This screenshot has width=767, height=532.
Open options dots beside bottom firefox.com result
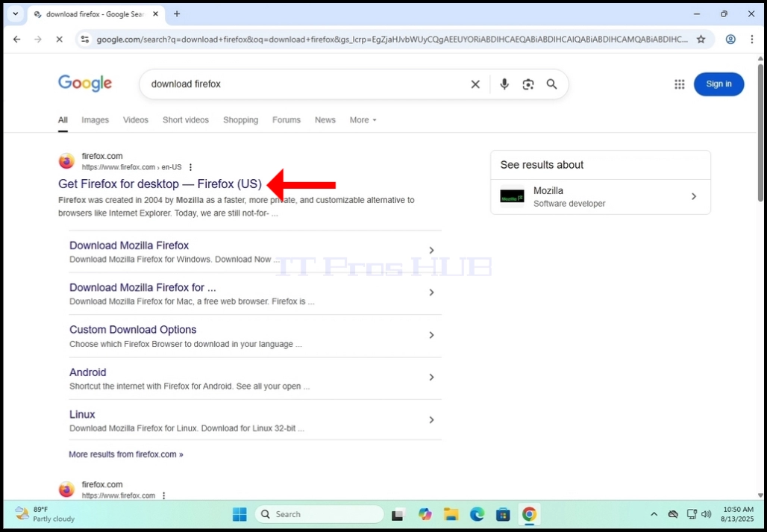click(x=164, y=495)
